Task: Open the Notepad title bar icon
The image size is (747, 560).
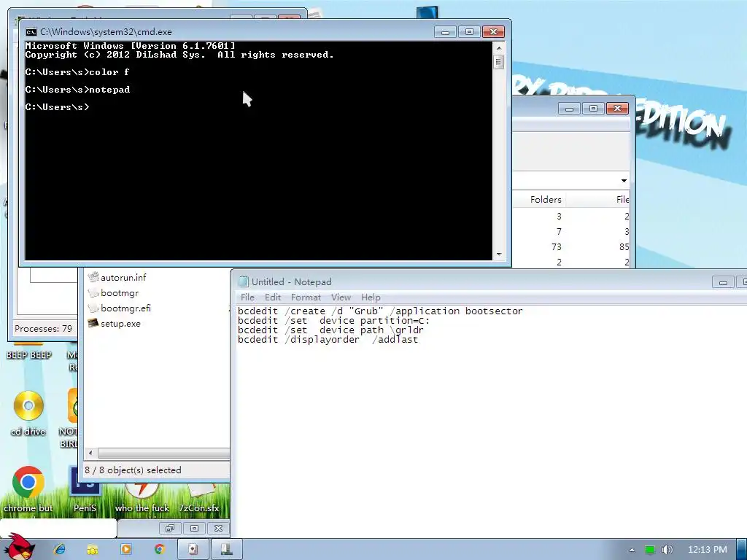Action: pyautogui.click(x=244, y=282)
